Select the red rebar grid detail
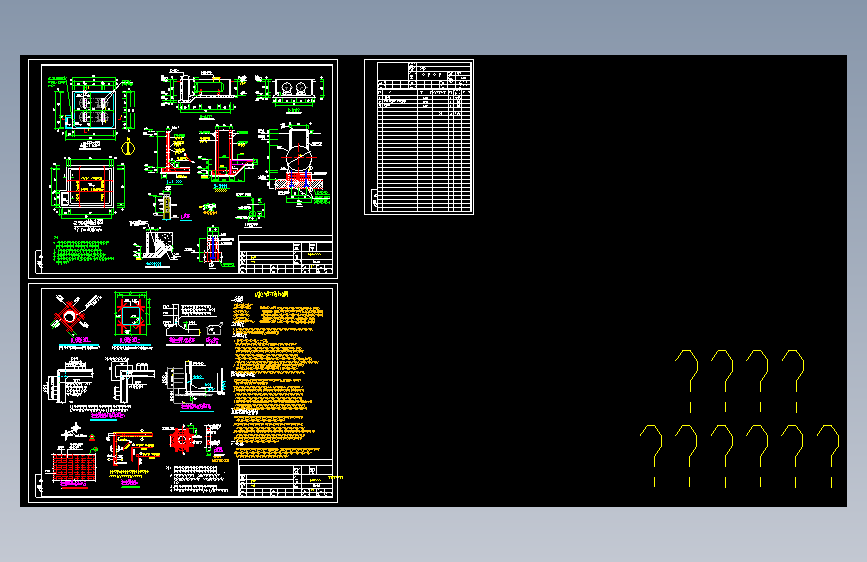 click(x=74, y=468)
